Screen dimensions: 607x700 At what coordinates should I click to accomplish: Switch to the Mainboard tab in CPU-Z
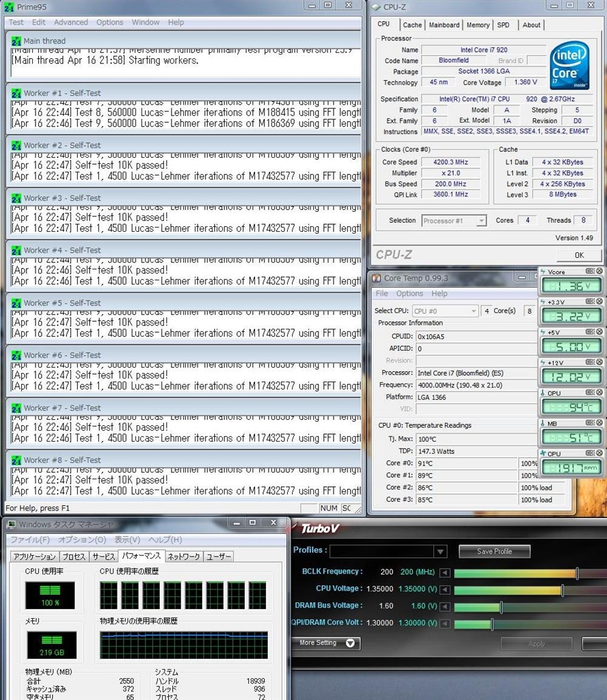[x=444, y=25]
